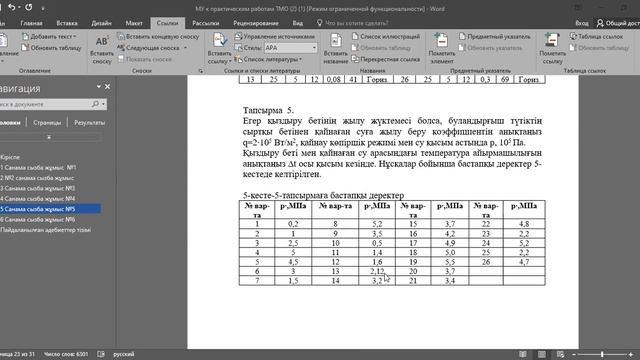Switch to Print Layout view icon
Viewport: 640px width, 360px height.
[542, 354]
